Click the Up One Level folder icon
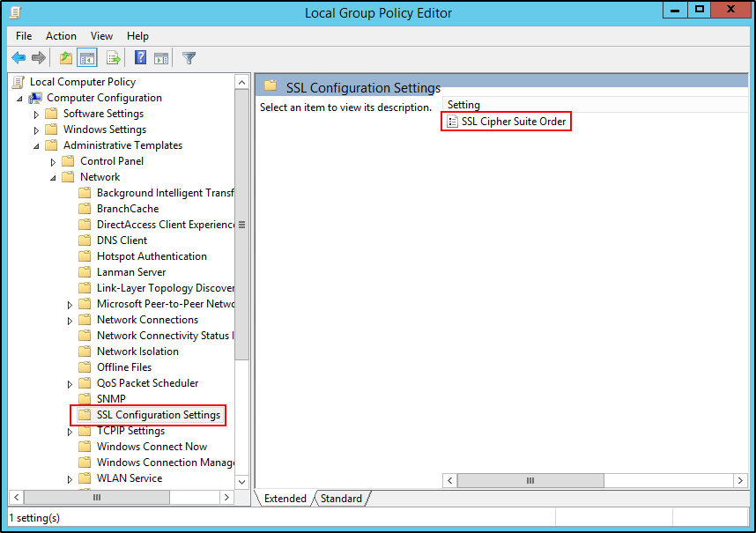Viewport: 756px width, 533px height. [65, 58]
